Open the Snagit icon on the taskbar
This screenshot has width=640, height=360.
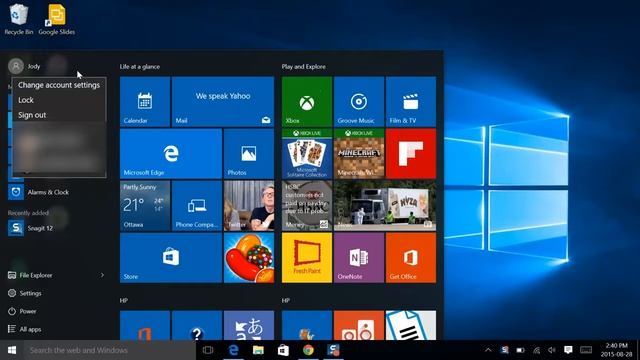coord(333,350)
